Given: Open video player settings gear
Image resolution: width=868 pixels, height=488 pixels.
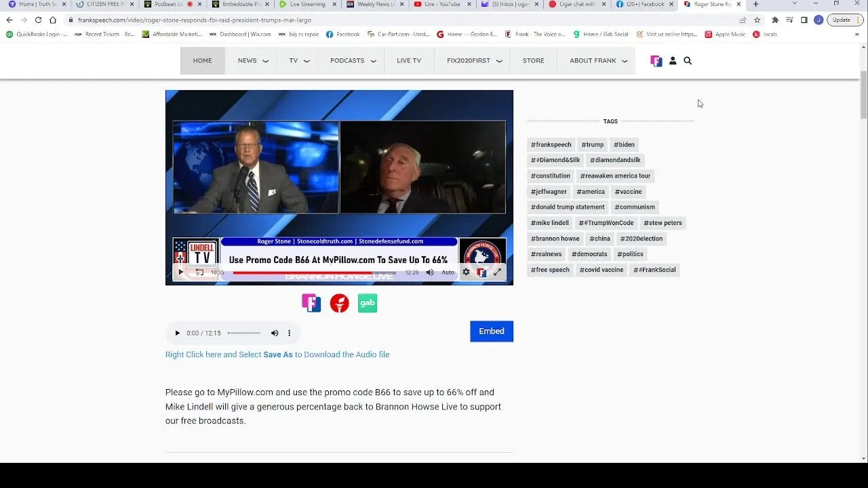Looking at the screenshot, I should click(x=466, y=272).
